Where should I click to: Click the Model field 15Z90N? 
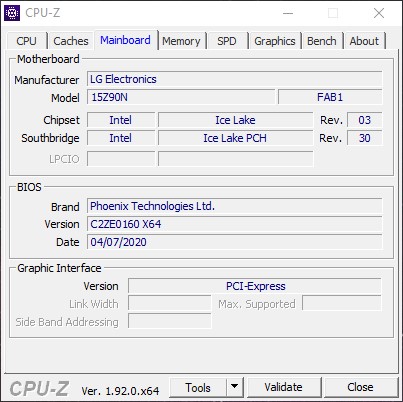coord(181,97)
